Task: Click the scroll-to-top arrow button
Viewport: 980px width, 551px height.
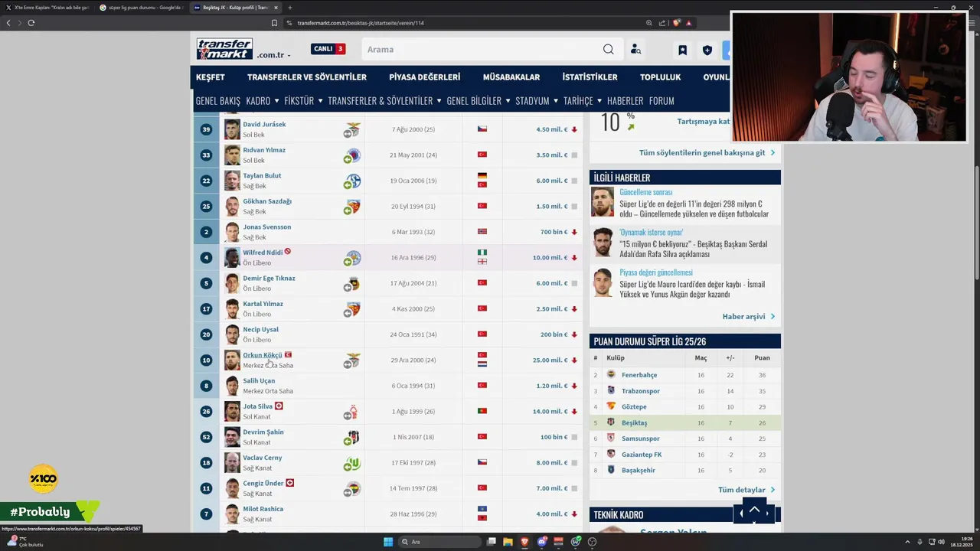Action: (x=754, y=510)
